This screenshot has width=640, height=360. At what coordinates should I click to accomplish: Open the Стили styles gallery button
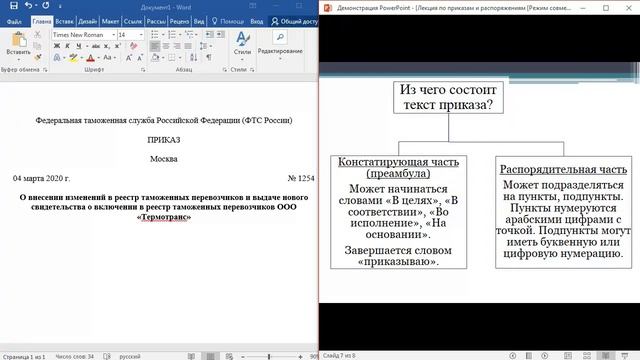click(242, 46)
